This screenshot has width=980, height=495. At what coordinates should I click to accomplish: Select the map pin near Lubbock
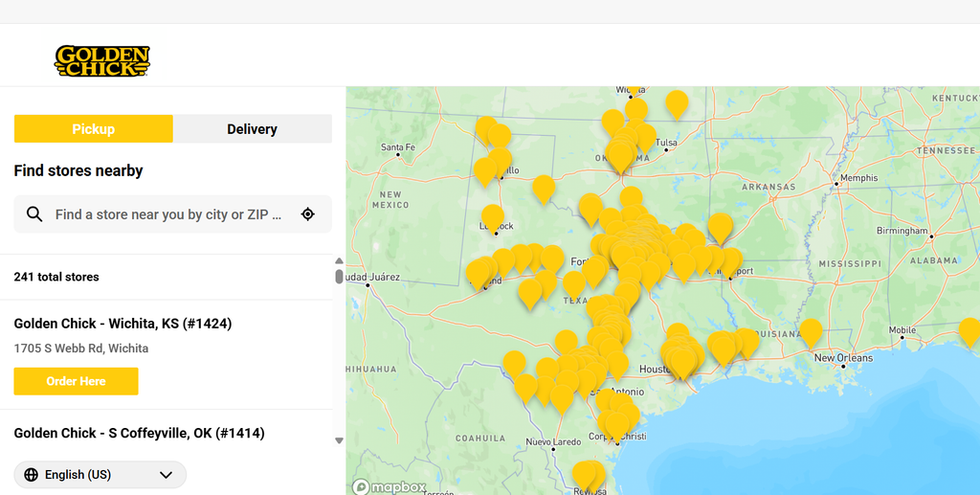pyautogui.click(x=493, y=218)
